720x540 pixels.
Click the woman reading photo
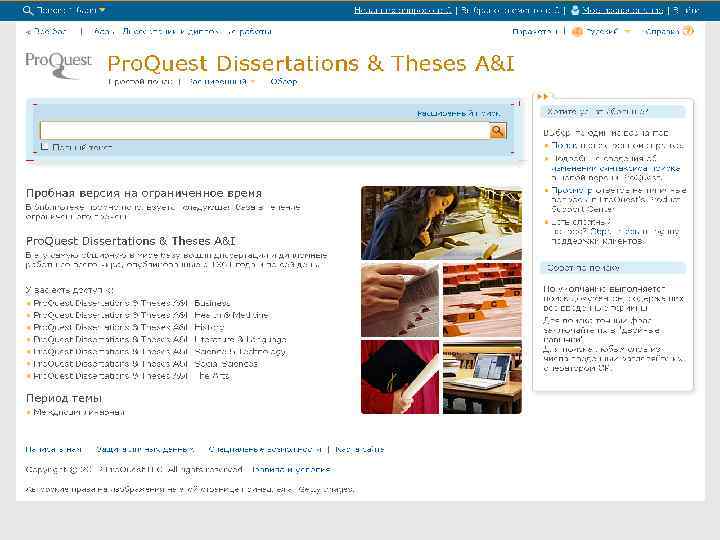[x=441, y=223]
